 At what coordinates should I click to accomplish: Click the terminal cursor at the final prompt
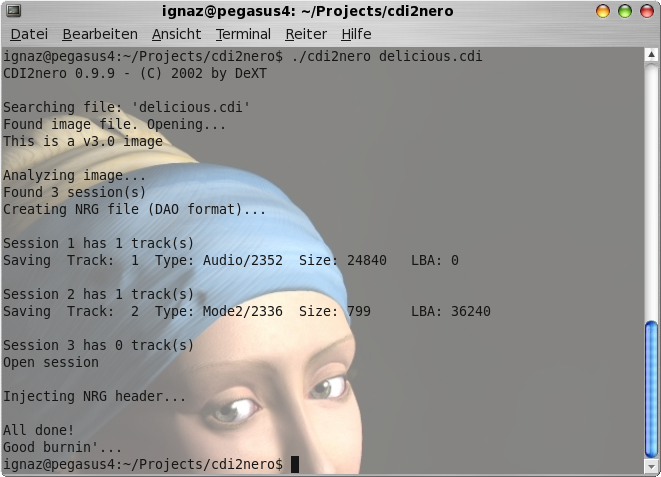coord(295,464)
